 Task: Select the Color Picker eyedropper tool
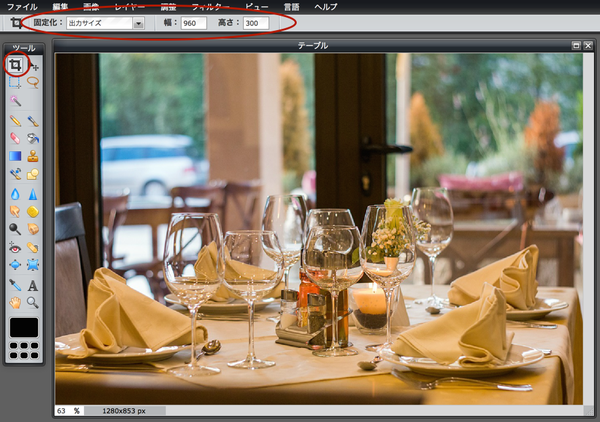[15, 285]
